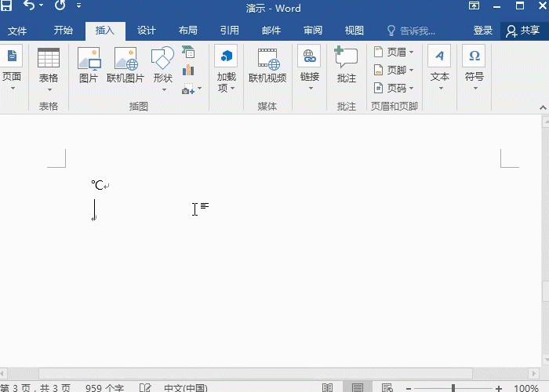Zoom out with the minus button

pos(409,388)
